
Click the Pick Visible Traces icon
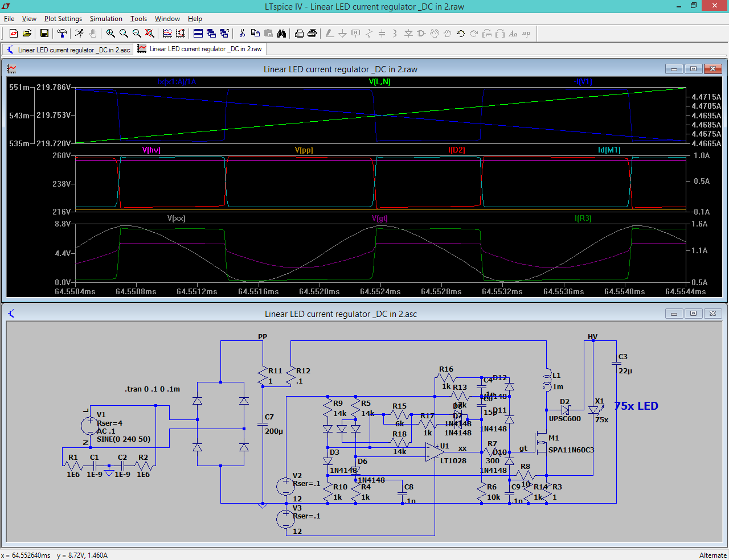click(x=181, y=34)
